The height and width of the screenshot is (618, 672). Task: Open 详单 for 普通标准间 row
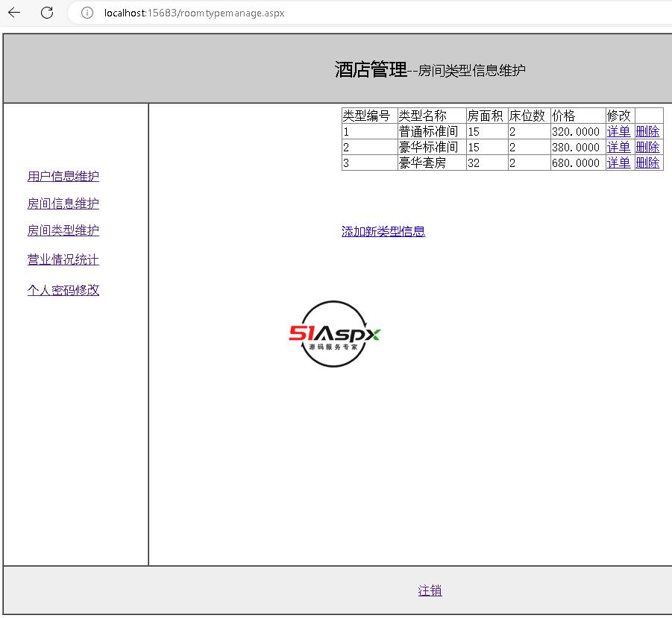tap(618, 131)
